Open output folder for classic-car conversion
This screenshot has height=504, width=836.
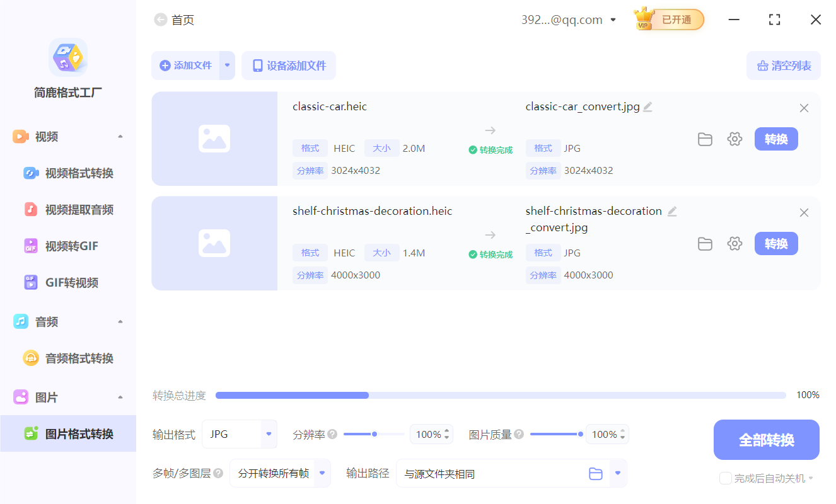tap(705, 139)
